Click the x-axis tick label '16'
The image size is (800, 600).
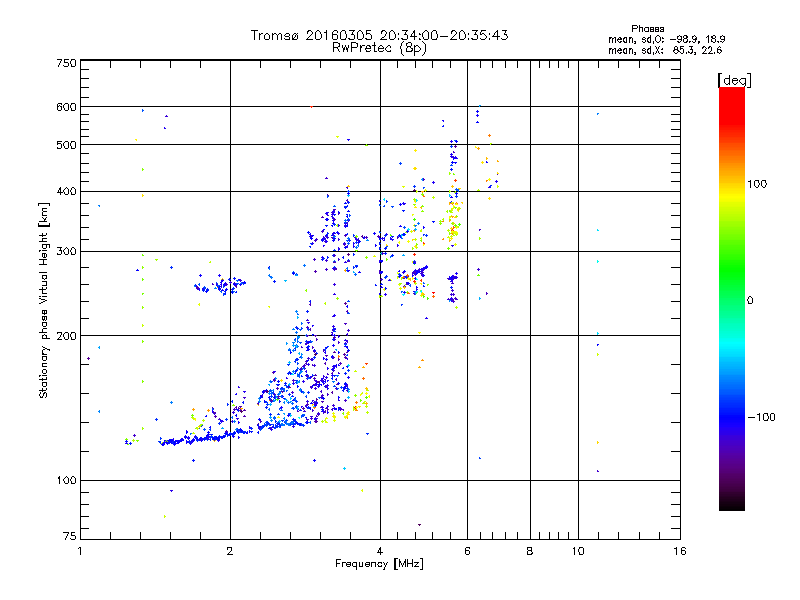pyautogui.click(x=680, y=551)
